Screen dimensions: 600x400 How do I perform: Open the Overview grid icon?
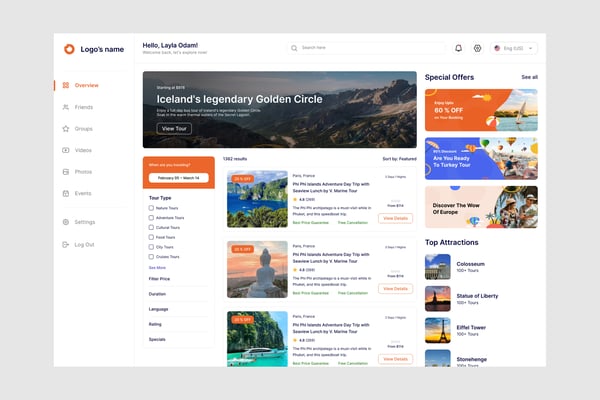click(x=66, y=85)
